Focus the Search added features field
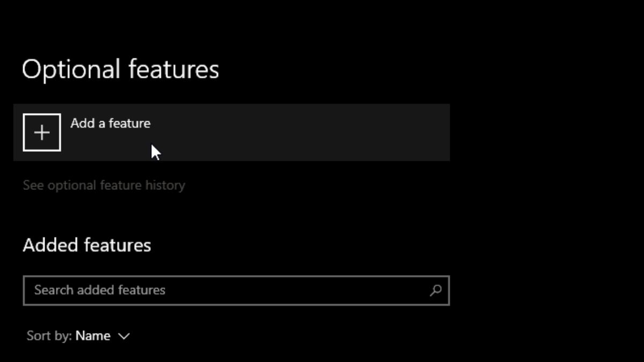The height and width of the screenshot is (362, 644). pyautogui.click(x=225, y=290)
